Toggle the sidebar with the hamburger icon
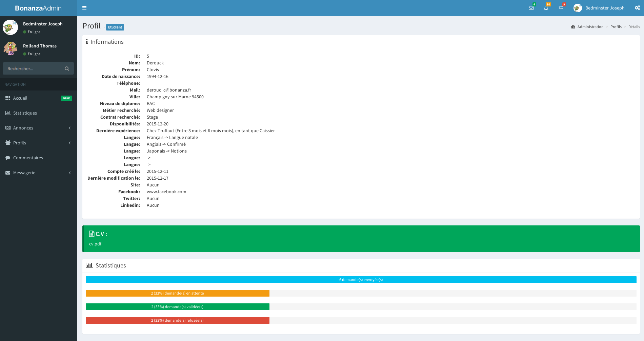 click(84, 8)
